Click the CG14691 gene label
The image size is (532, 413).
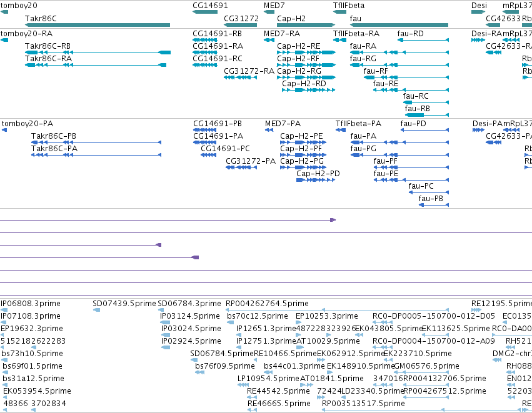tap(210, 6)
